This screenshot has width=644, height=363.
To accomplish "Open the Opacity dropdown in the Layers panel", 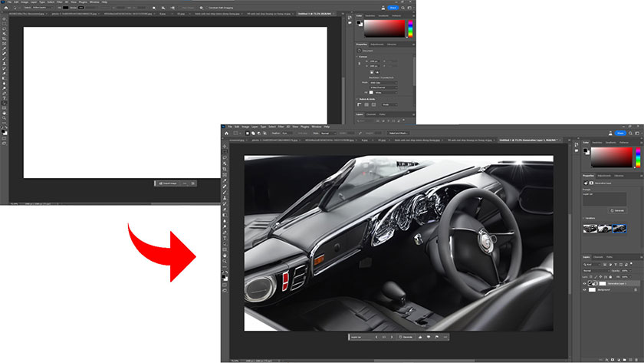I will click(630, 270).
